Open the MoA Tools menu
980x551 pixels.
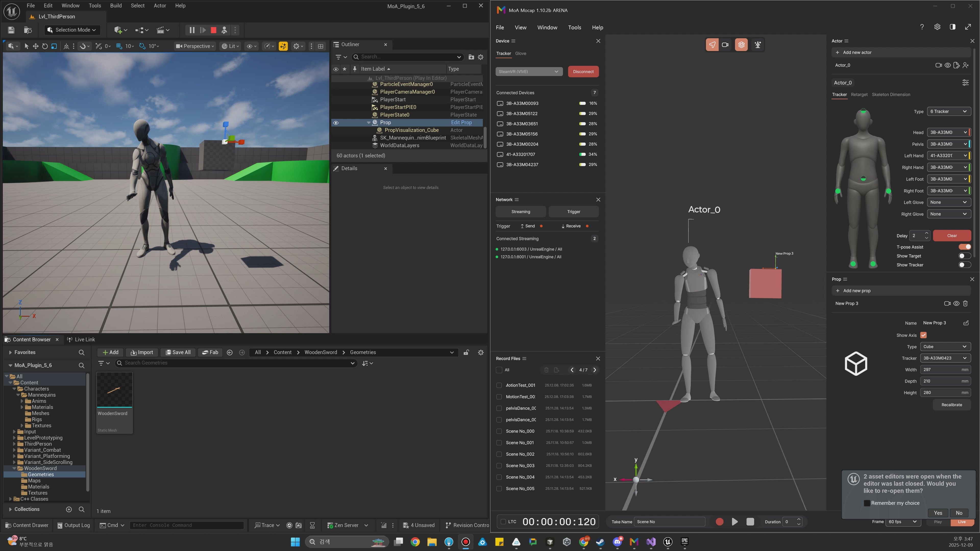tap(574, 27)
